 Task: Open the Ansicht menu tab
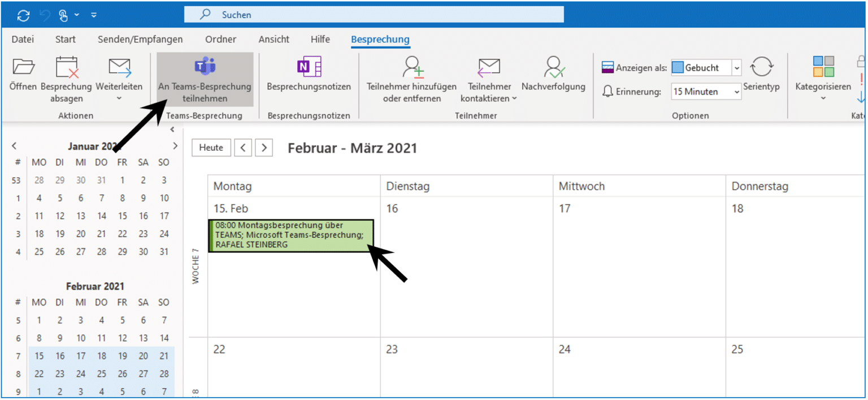(x=274, y=40)
